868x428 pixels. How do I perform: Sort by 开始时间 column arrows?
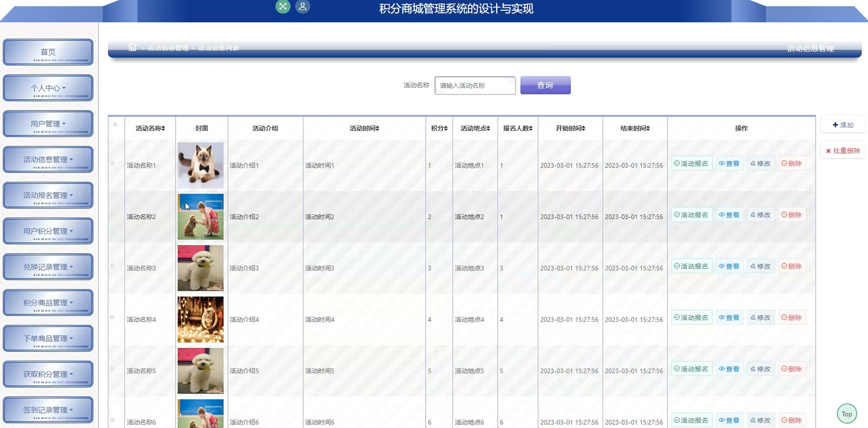(583, 128)
